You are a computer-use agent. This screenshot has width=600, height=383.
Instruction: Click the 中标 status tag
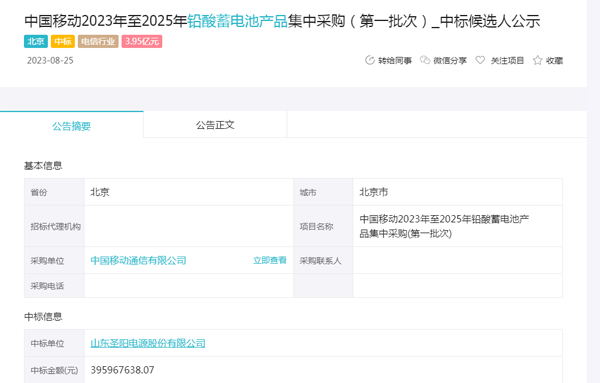coord(63,41)
